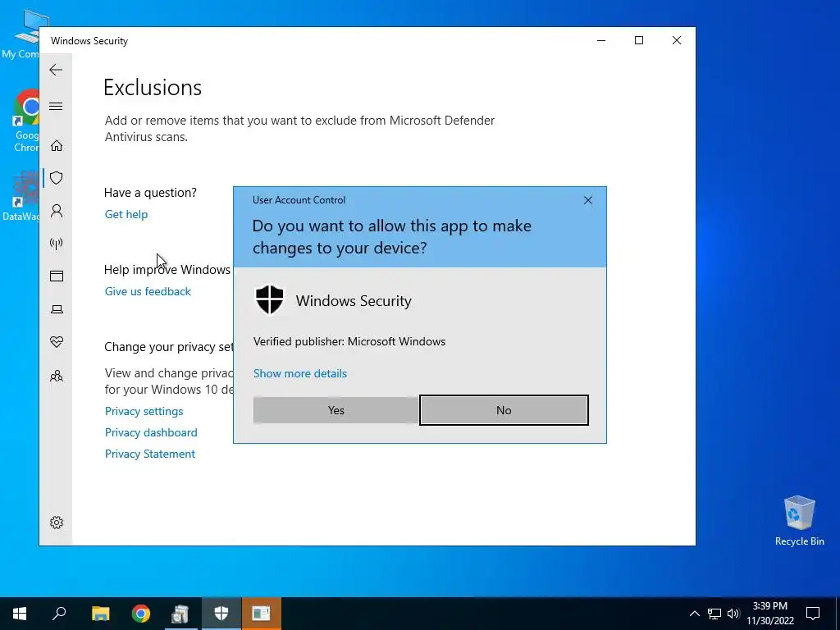This screenshot has height=630, width=840.
Task: Click 'Verified publisher: Microsoft Windows' text
Action: [x=349, y=341]
